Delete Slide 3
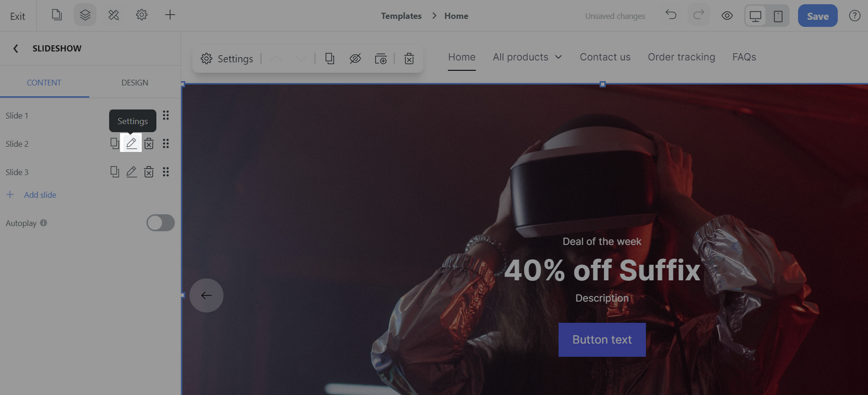Image resolution: width=868 pixels, height=395 pixels. click(149, 172)
